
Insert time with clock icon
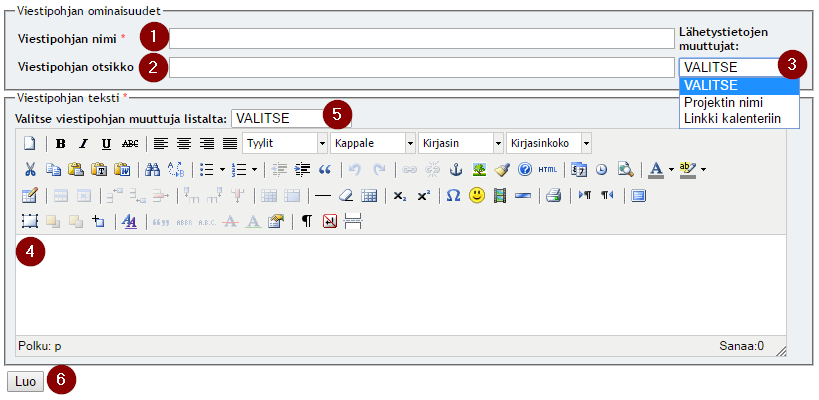[602, 169]
